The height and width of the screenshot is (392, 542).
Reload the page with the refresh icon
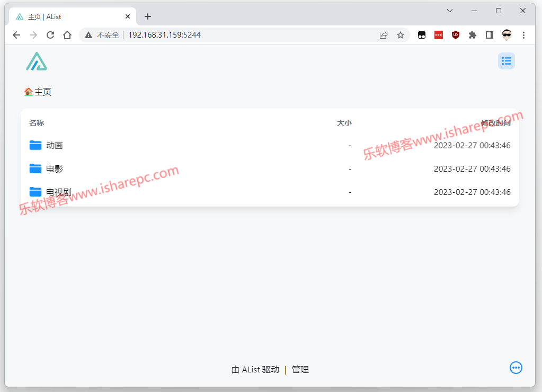point(50,35)
